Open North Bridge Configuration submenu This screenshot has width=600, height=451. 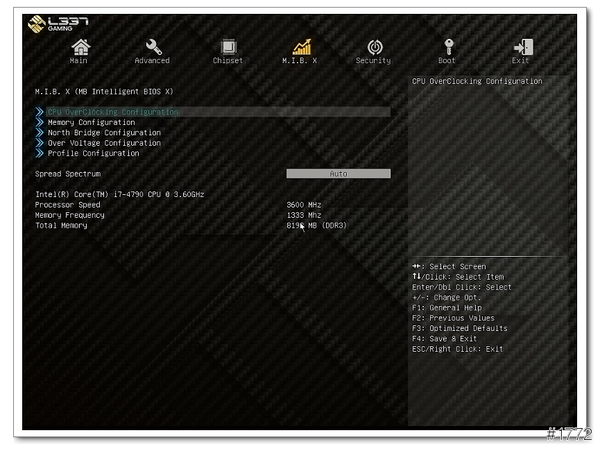104,132
